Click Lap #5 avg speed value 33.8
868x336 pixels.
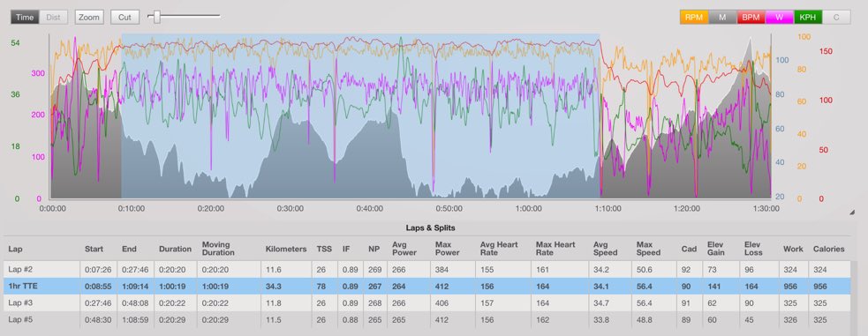pyautogui.click(x=600, y=319)
